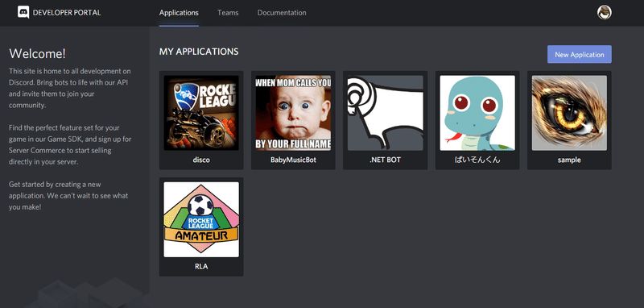
Task: Open the sample app eye icon
Action: [x=569, y=113]
